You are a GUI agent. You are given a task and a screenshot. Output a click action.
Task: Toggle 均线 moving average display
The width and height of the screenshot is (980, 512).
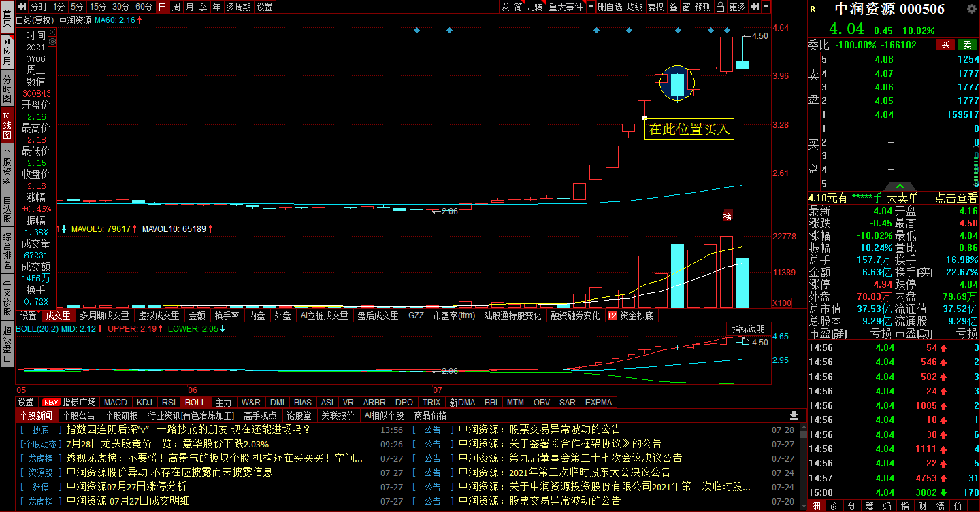[x=635, y=7]
